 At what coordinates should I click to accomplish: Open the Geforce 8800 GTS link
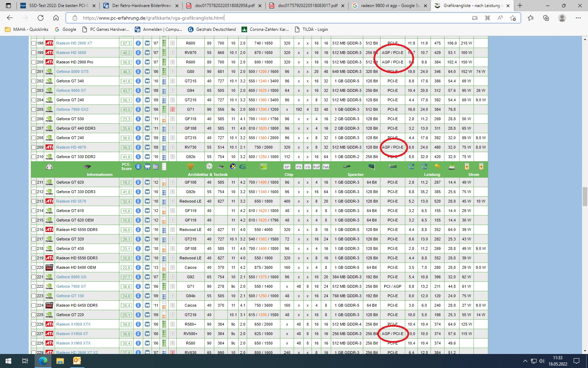72,71
